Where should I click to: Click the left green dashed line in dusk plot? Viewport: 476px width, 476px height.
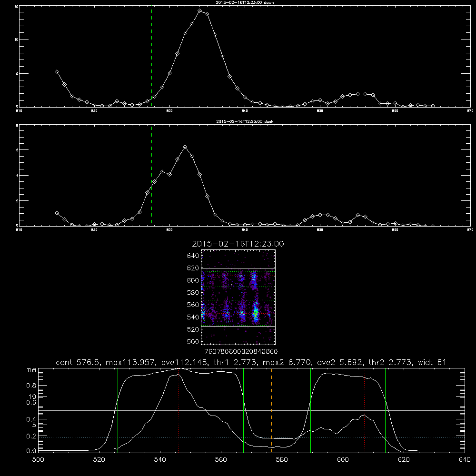coord(151,175)
